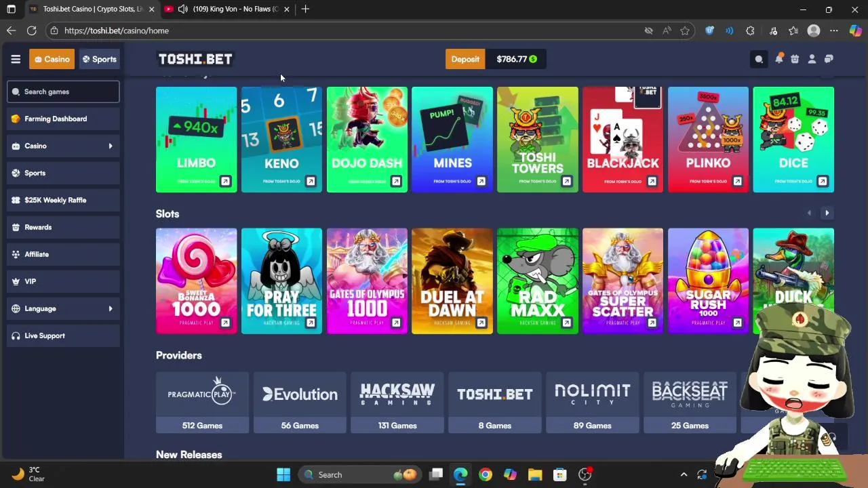Open the Windows Start button
Image resolution: width=868 pixels, height=488 pixels.
coord(283,474)
